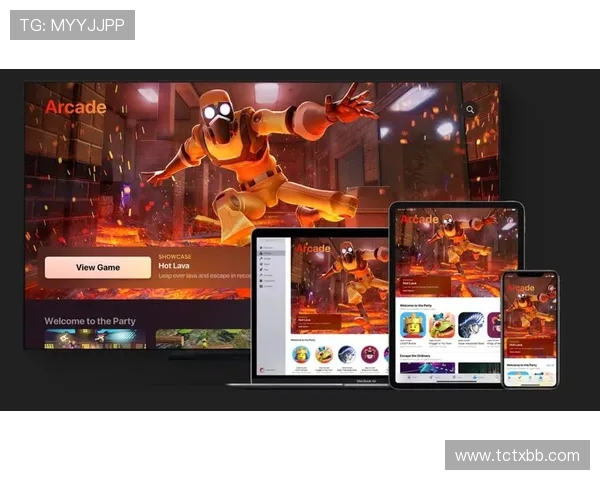The width and height of the screenshot is (600, 480).
Task: Click the Arcade logo on the TV screen
Action: (x=75, y=107)
